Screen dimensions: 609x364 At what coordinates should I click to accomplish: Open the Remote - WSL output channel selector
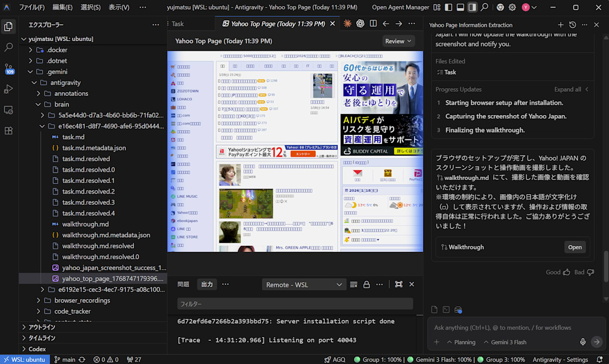303,284
